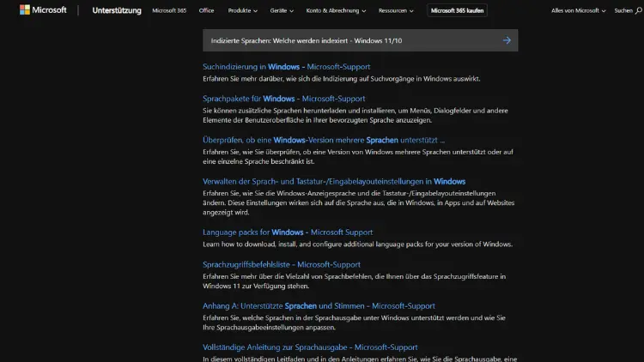
Task: Open search via the magnifier icon
Action: click(x=638, y=10)
